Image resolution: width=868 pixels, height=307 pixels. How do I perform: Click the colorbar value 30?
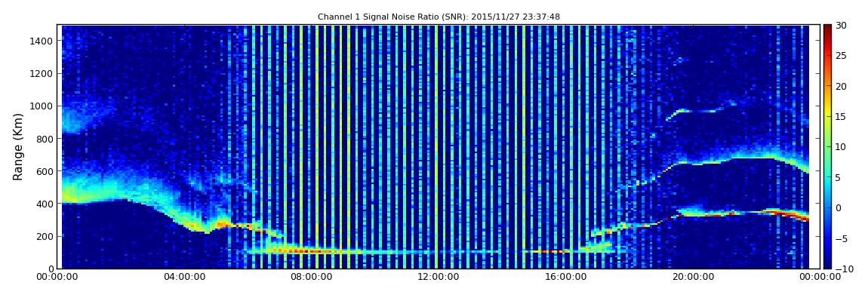(842, 26)
